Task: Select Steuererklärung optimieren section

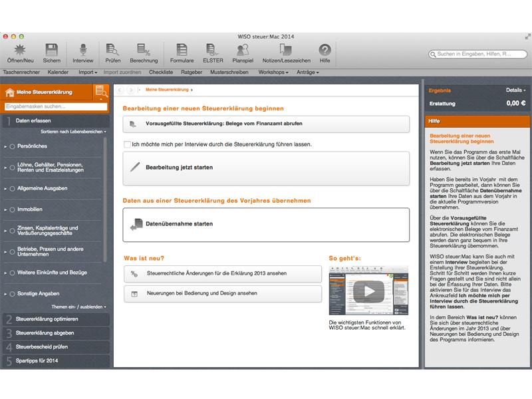Action: (x=56, y=319)
